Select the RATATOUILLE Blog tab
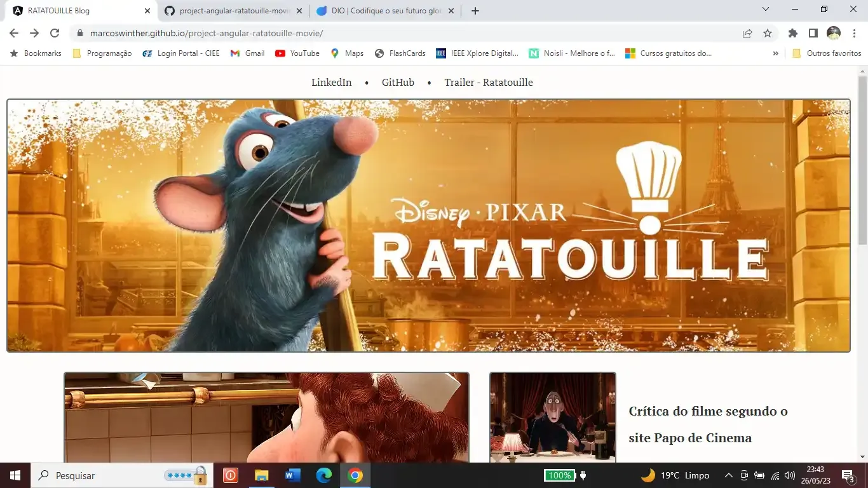Viewport: 868px width, 488px height. point(81,11)
